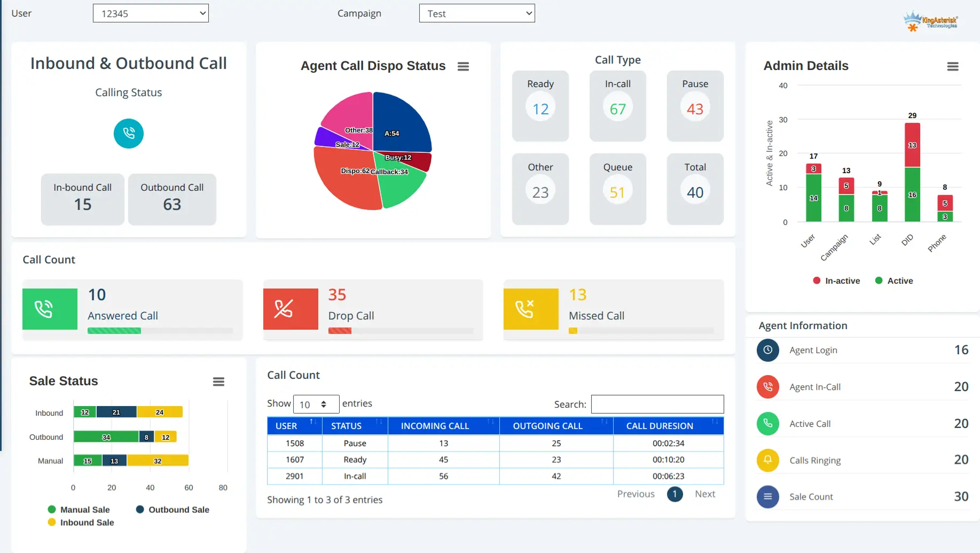Click the green Answered Call phone icon

pos(50,309)
